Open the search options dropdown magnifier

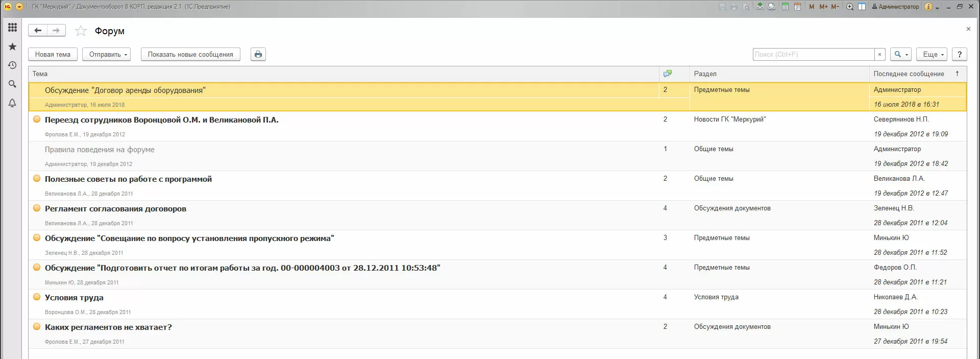coord(900,55)
